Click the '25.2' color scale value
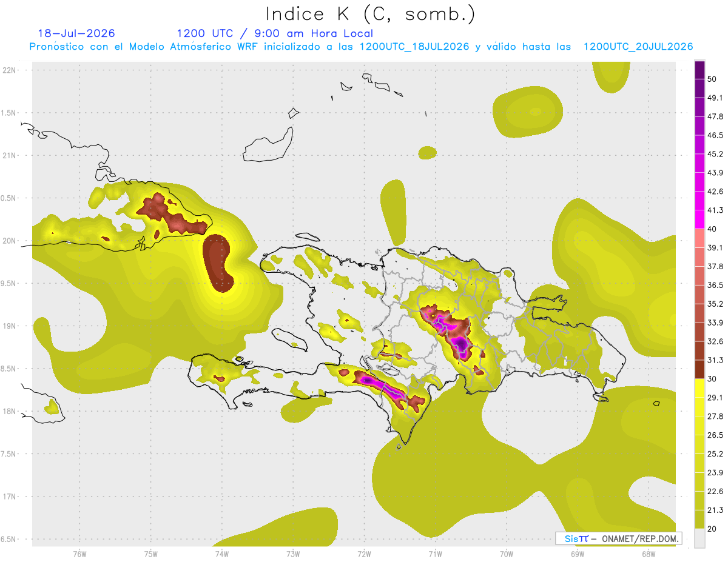Screen dimensions: 728x562 tap(715, 454)
